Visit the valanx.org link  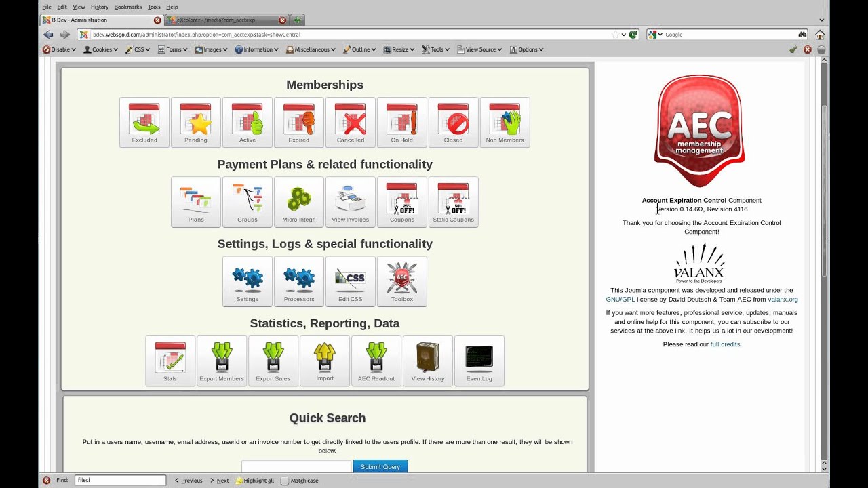[783, 300]
